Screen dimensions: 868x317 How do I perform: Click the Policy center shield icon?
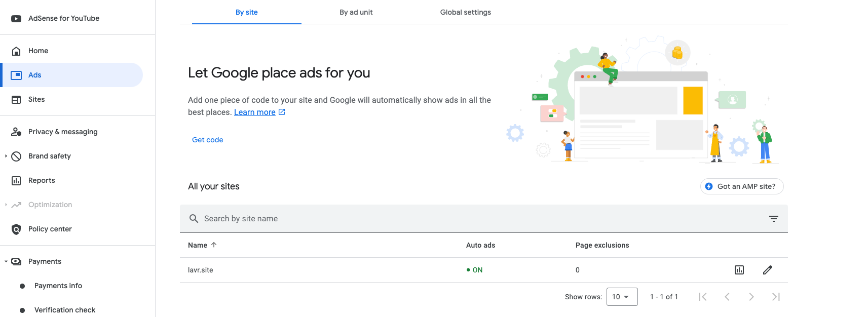[16, 229]
